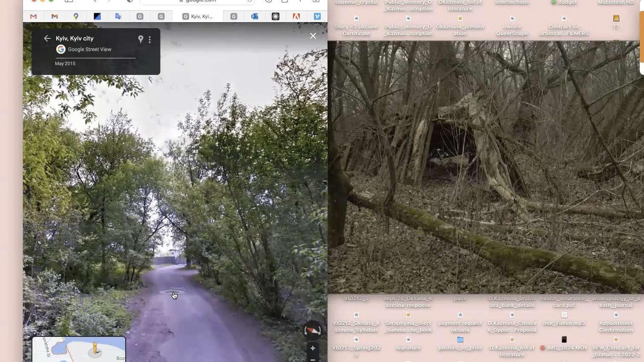644x362 pixels.
Task: Select the Adobe tab
Action: coord(296,16)
